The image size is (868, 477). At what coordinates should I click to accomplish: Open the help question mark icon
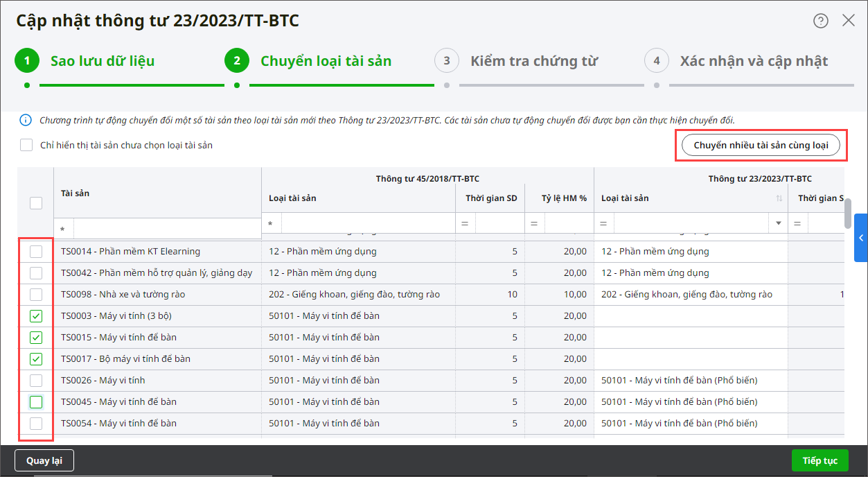[x=821, y=21]
